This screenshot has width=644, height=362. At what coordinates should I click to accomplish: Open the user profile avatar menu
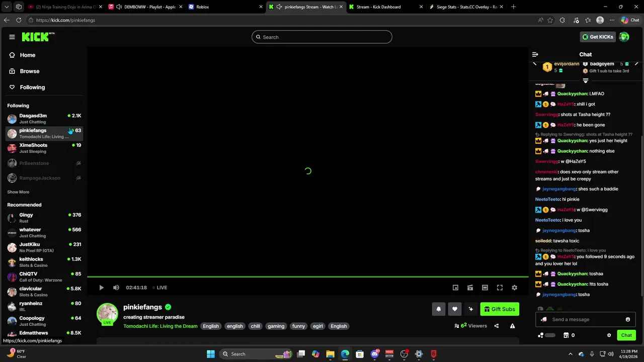point(624,37)
